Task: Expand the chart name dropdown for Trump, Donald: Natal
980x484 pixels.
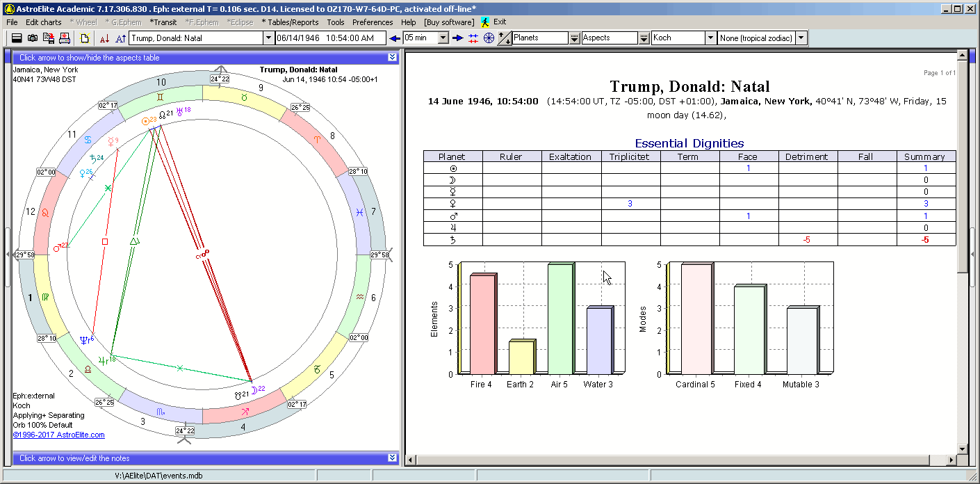Action: click(x=268, y=38)
